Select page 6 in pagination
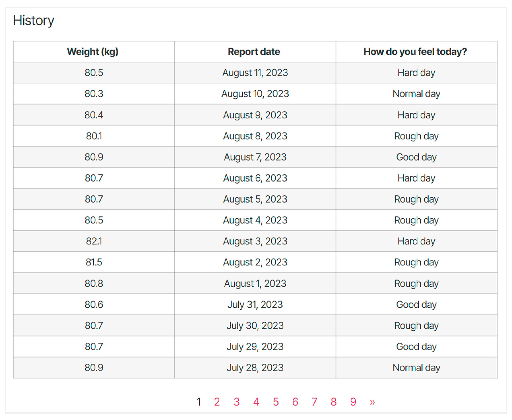512x420 pixels. click(295, 402)
